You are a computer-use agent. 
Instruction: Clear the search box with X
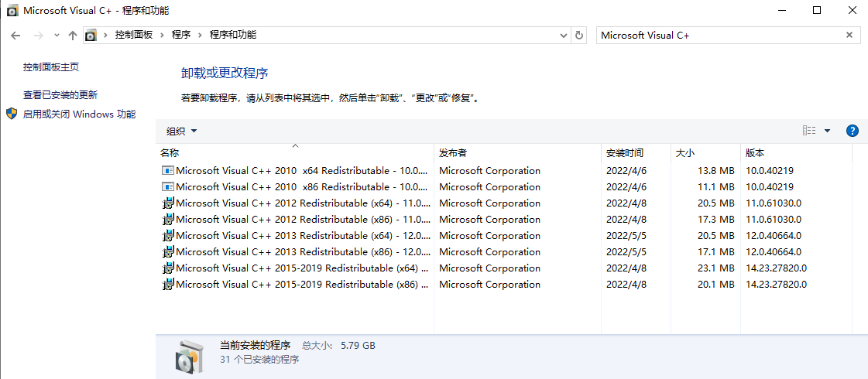tap(849, 35)
